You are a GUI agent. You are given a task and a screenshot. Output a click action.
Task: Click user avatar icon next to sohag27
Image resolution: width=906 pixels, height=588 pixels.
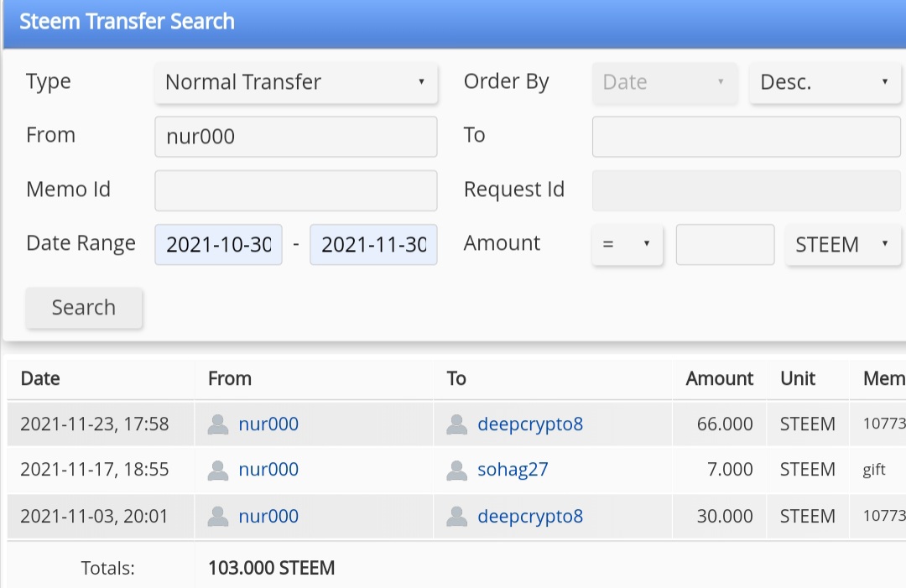coord(457,470)
